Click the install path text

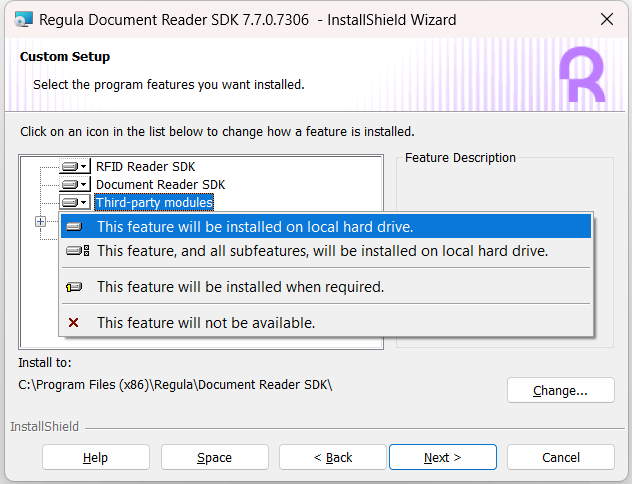pos(175,384)
